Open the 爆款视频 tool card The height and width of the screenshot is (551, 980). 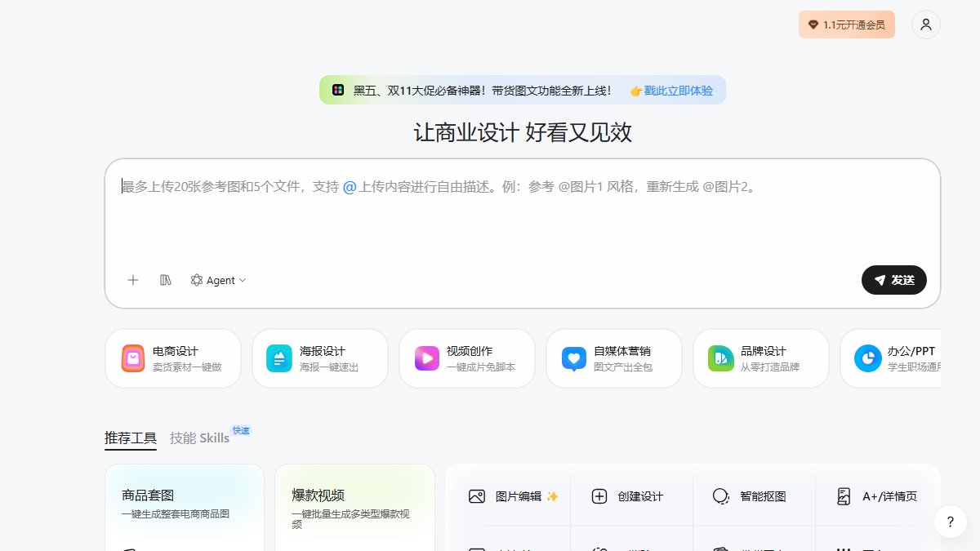(x=354, y=508)
